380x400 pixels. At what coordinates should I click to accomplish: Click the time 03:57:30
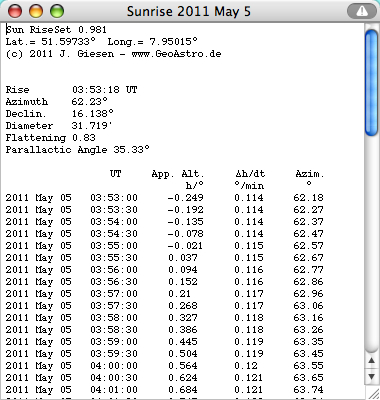point(114,306)
